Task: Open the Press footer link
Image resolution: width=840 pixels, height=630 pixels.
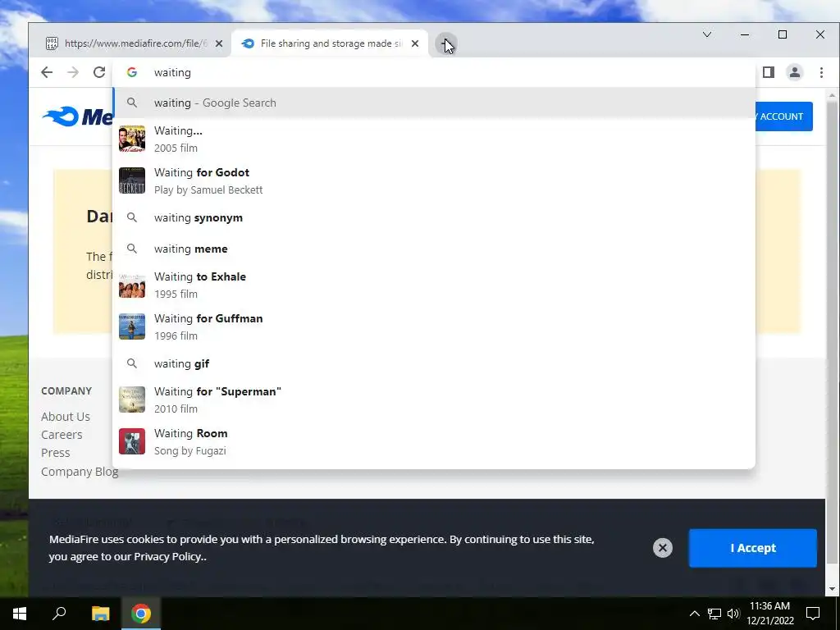Action: point(56,453)
